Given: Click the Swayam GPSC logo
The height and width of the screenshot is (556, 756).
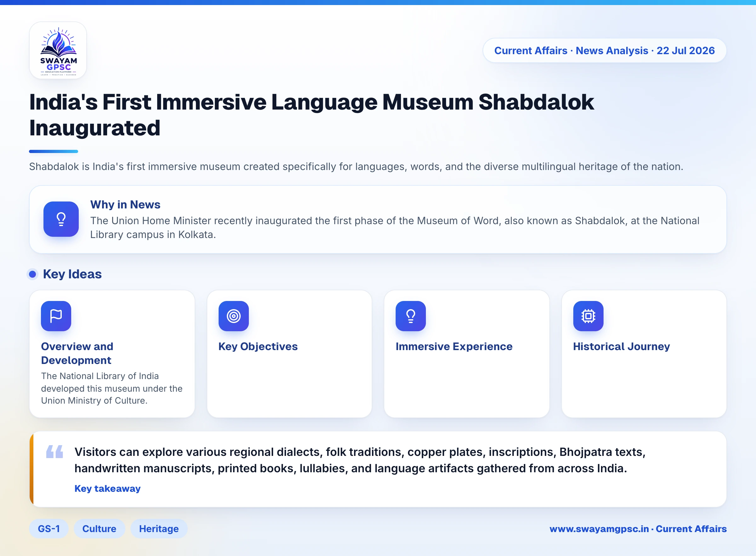Looking at the screenshot, I should (58, 50).
